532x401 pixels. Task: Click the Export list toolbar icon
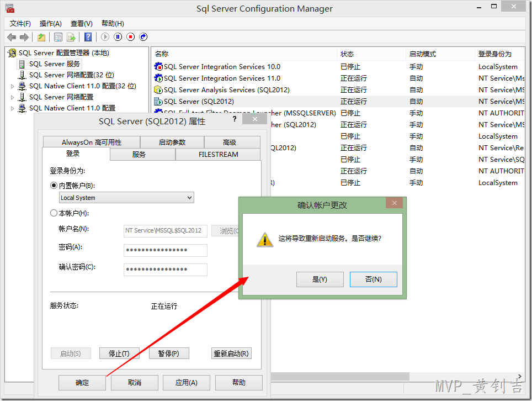click(71, 37)
